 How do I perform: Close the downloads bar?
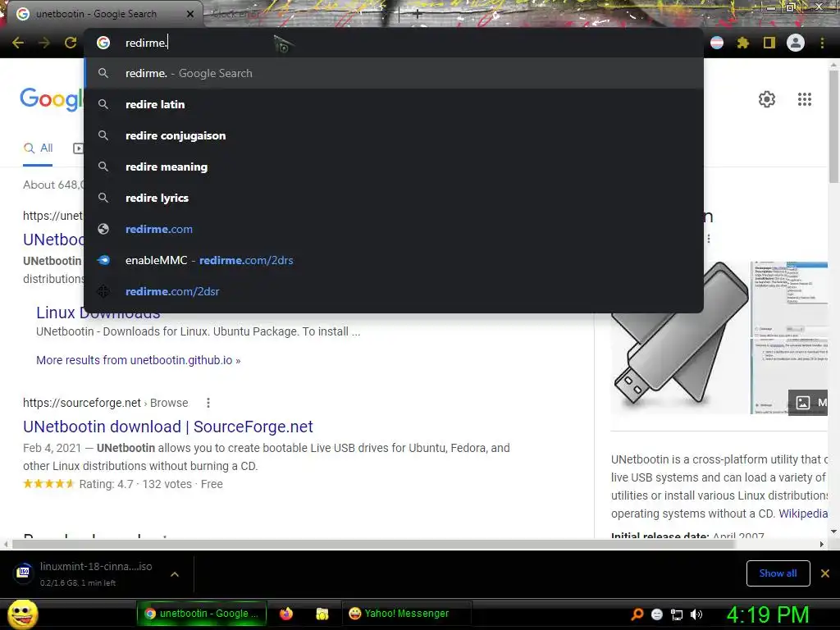pos(825,573)
